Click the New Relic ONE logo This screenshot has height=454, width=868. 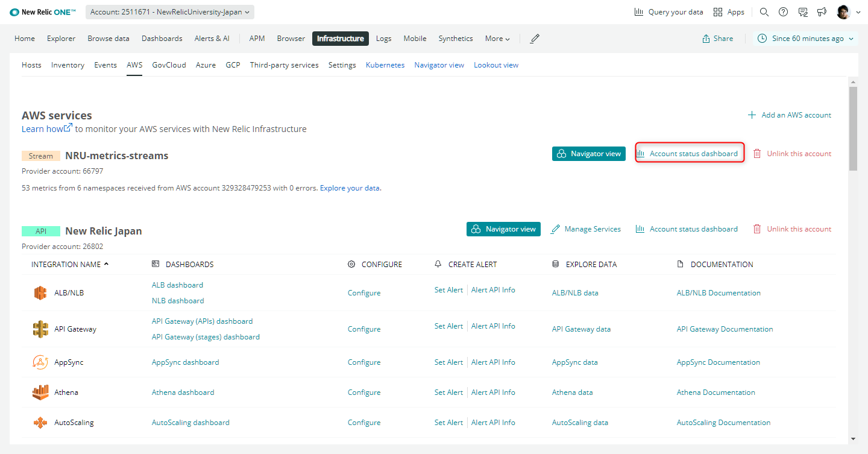43,12
